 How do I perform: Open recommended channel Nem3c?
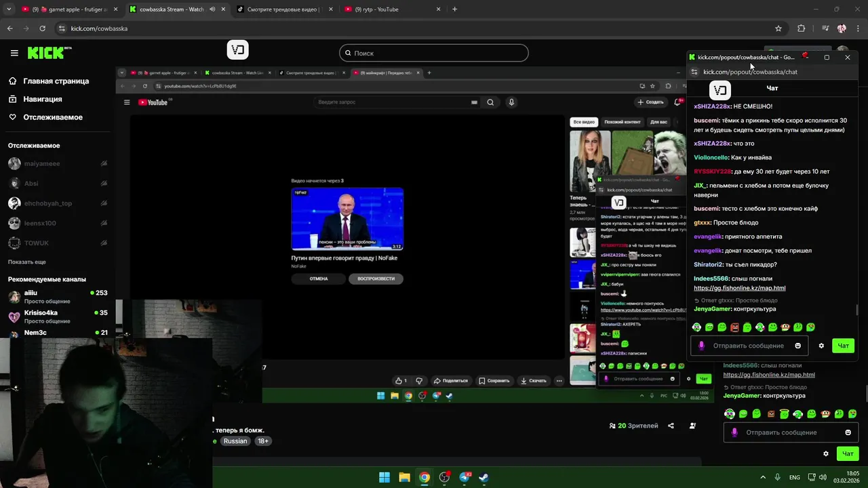(57, 333)
